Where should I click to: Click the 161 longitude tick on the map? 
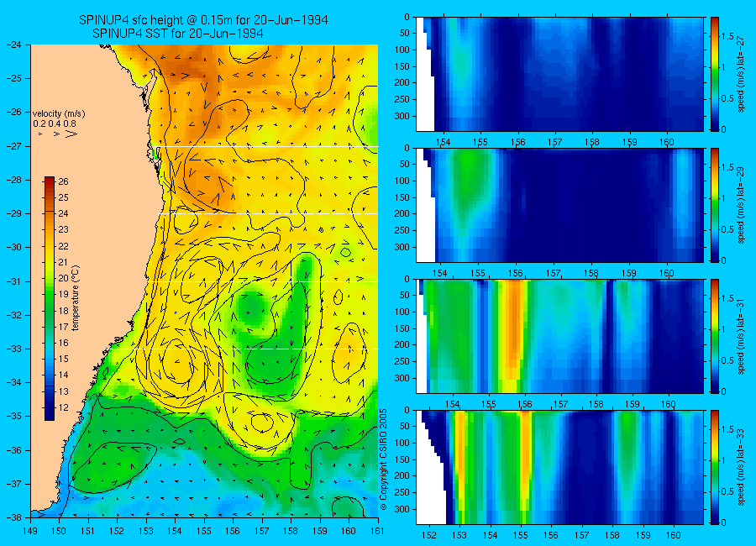(377, 531)
